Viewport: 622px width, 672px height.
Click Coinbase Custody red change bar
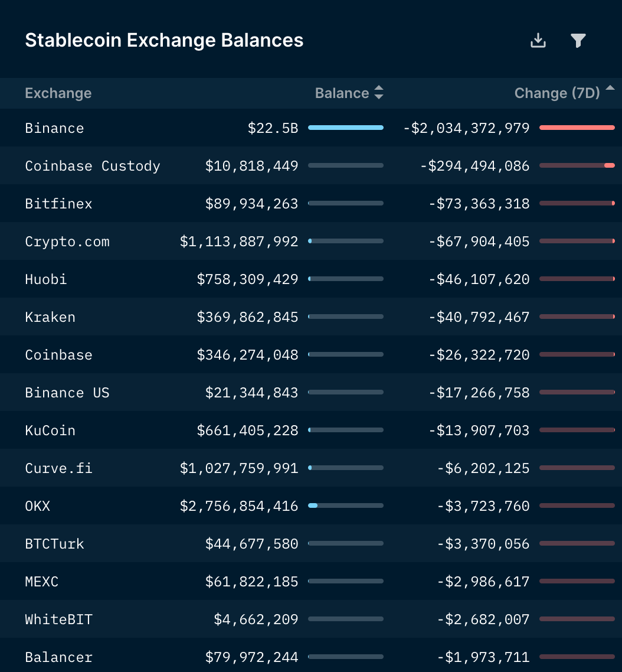tap(577, 165)
